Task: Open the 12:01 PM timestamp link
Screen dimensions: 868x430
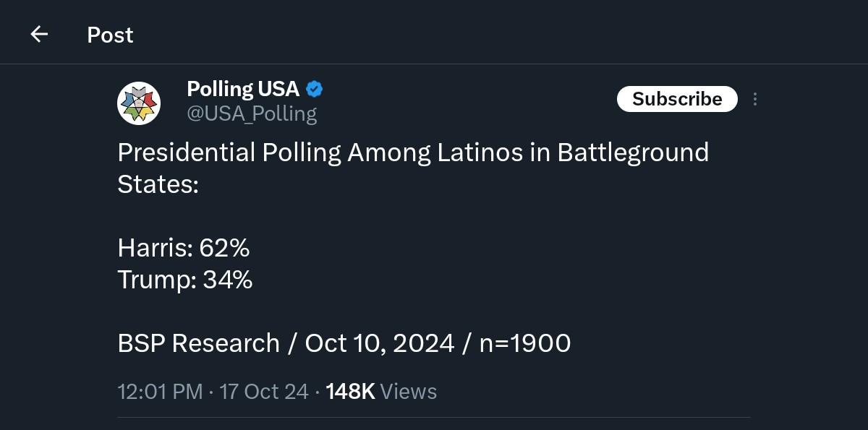Action: click(x=160, y=392)
